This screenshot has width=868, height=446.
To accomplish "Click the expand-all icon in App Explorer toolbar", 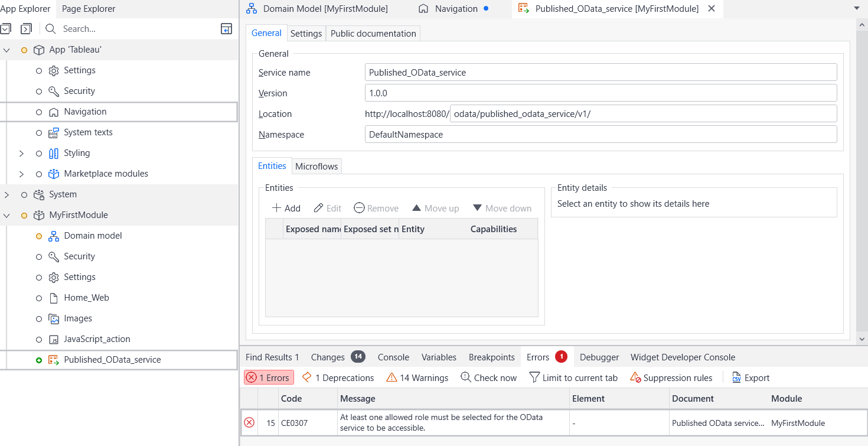I will coord(8,28).
